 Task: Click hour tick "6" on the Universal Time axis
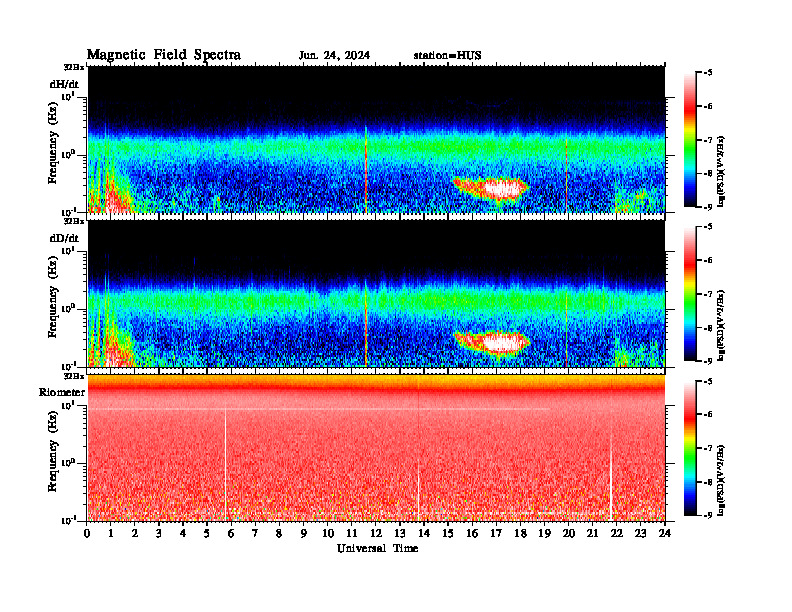231,534
